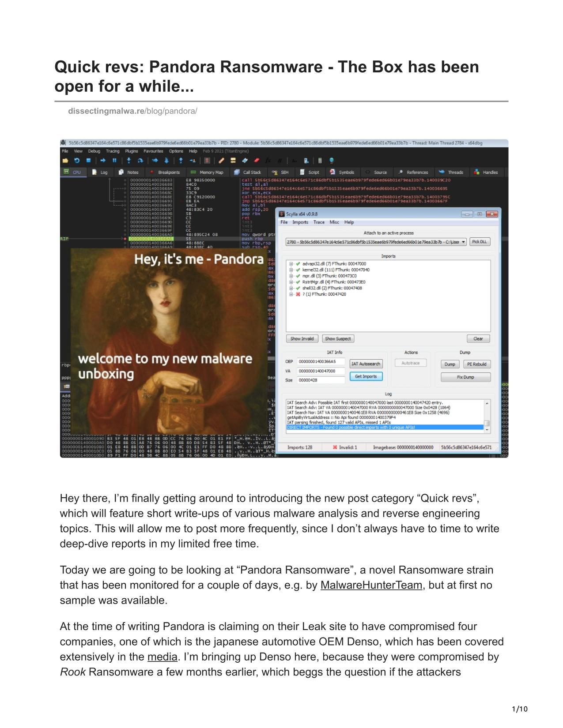Click the x64dbg bug icon in title bar
The image size is (563, 728).
(64, 143)
